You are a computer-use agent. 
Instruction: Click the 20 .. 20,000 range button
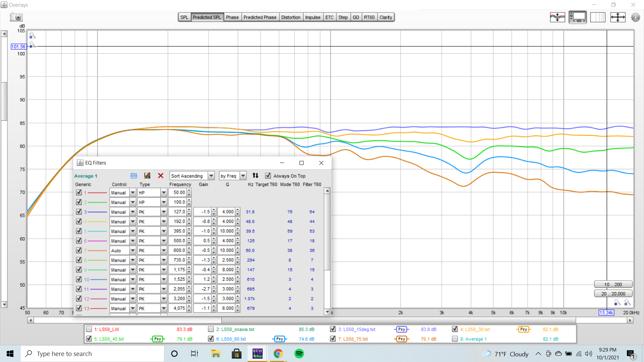point(613,294)
